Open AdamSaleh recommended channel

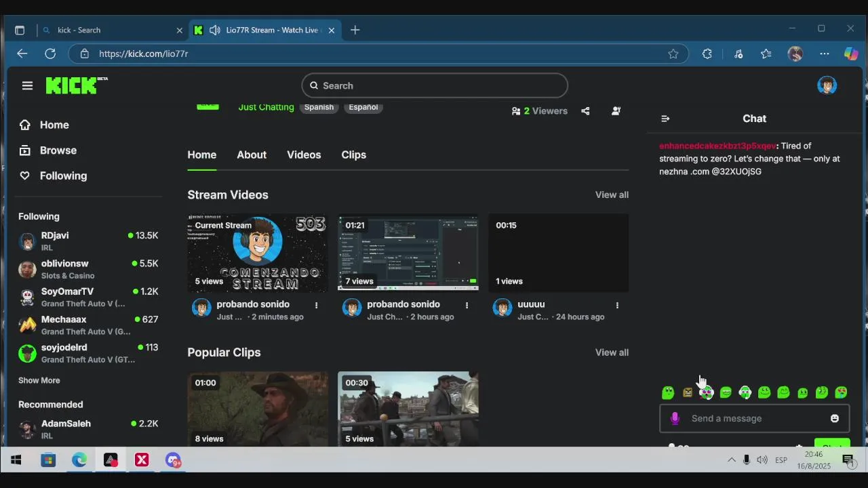(88, 429)
